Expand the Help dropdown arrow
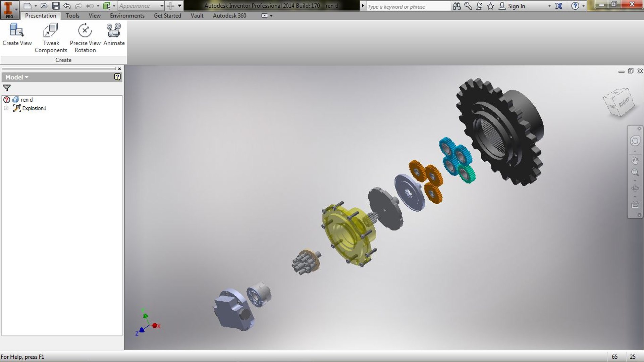The width and height of the screenshot is (644, 362). (584, 6)
